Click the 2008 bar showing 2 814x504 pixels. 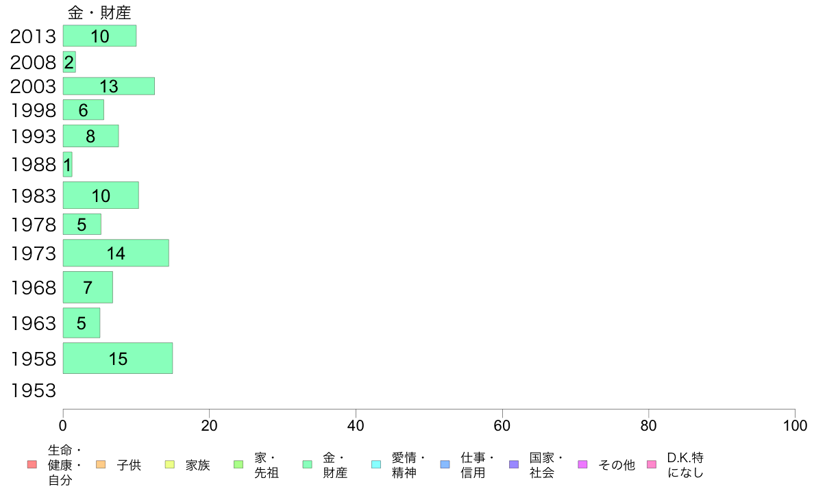70,62
